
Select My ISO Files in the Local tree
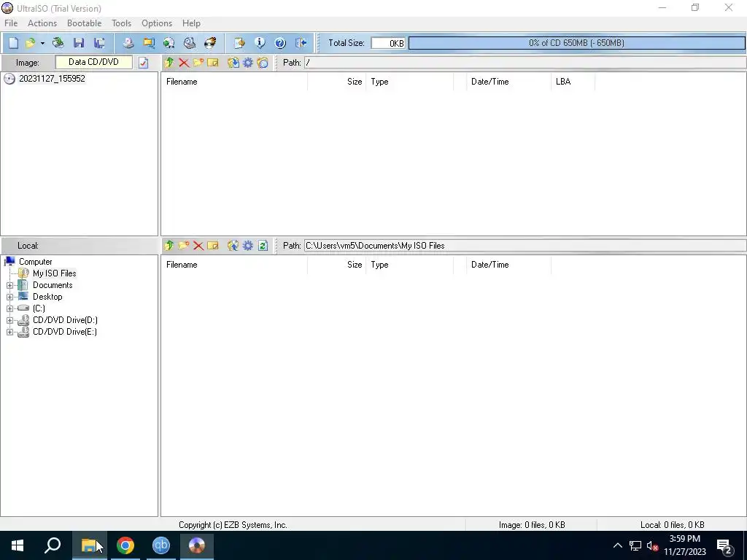54,273
